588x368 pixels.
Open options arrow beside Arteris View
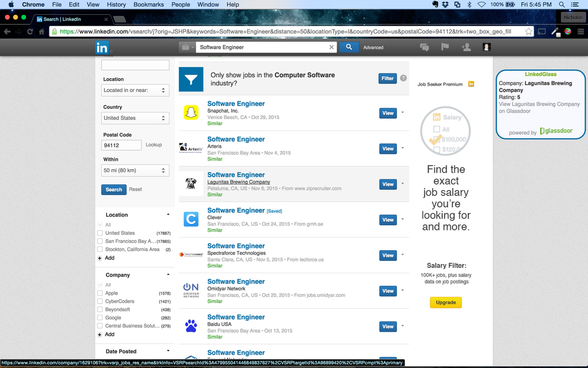[403, 148]
